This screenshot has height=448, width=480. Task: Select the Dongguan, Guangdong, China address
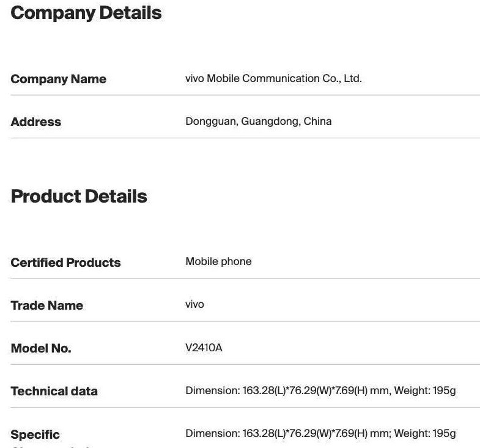pyautogui.click(x=258, y=121)
